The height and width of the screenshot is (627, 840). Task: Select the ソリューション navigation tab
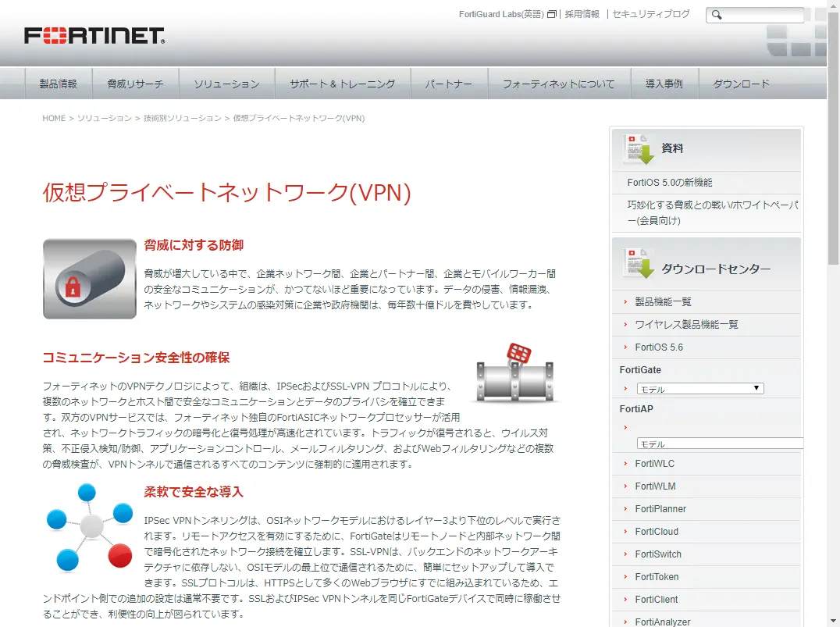pos(226,84)
